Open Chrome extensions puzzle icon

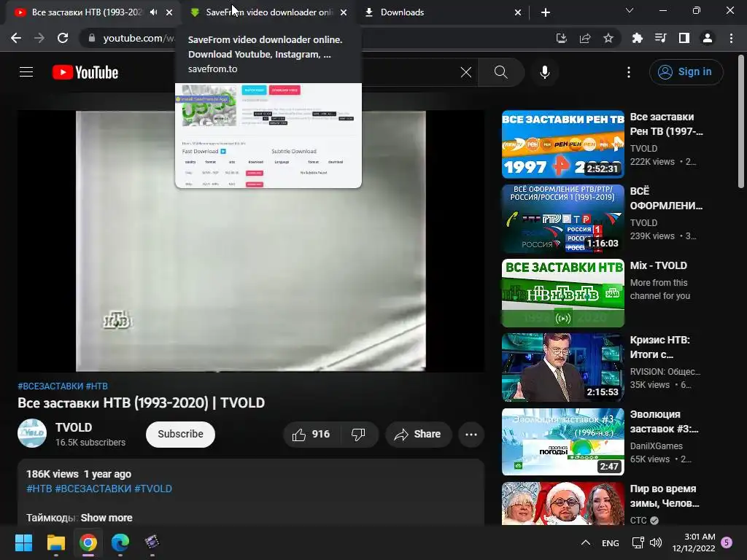point(637,38)
